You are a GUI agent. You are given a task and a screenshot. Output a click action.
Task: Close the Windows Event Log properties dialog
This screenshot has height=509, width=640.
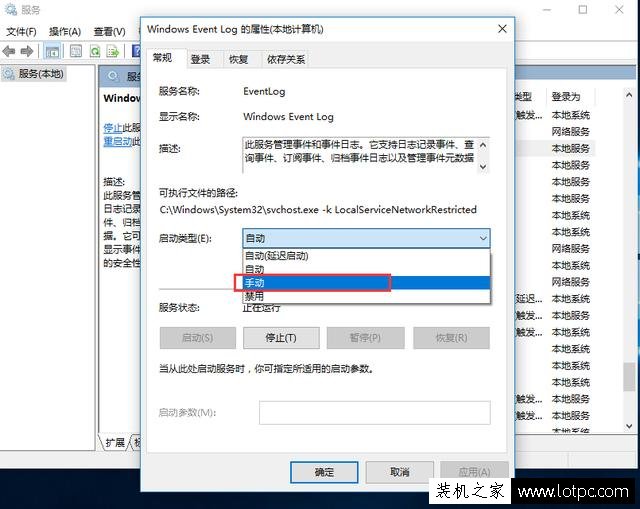click(502, 29)
